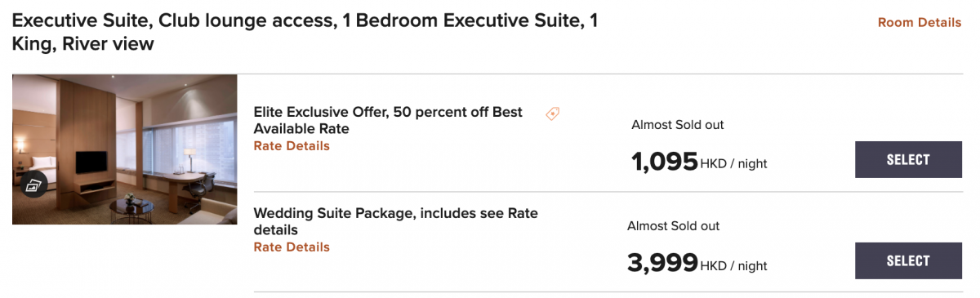The height and width of the screenshot is (298, 980).
Task: Click the Executive Suite room heading
Action: coord(305,32)
